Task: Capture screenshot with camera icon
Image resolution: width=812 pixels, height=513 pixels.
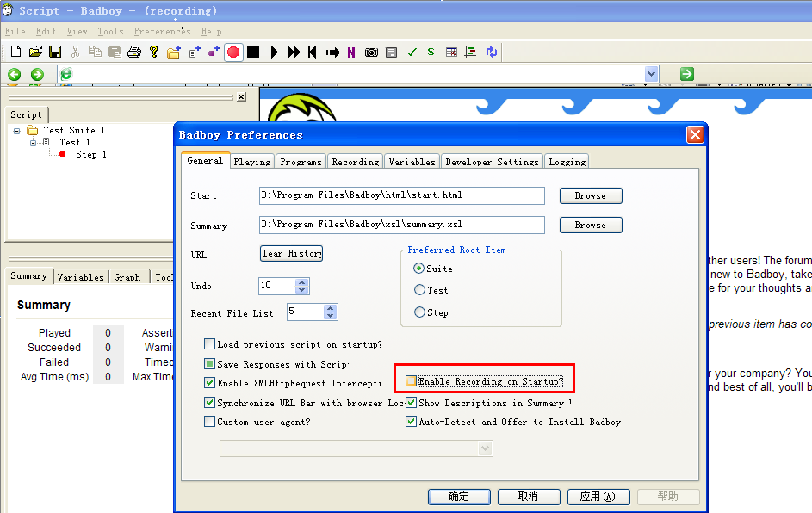Action: 371,52
